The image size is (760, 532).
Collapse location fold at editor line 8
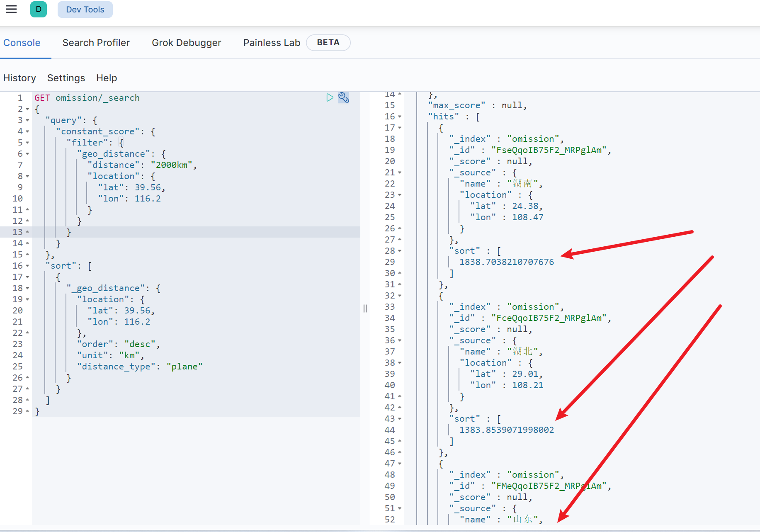click(27, 176)
